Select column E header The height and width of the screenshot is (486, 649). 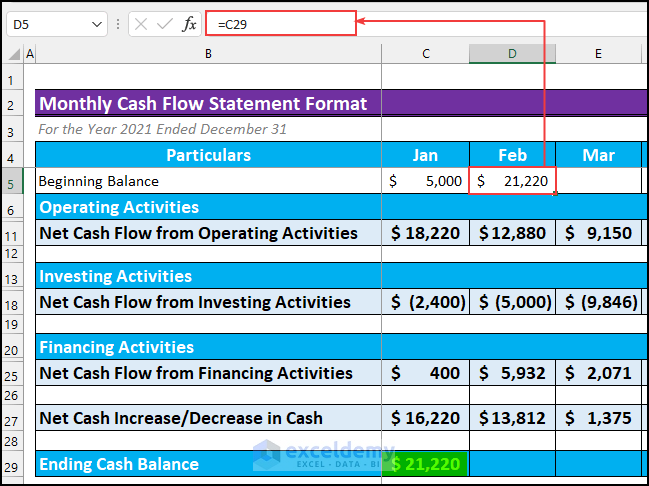(598, 54)
